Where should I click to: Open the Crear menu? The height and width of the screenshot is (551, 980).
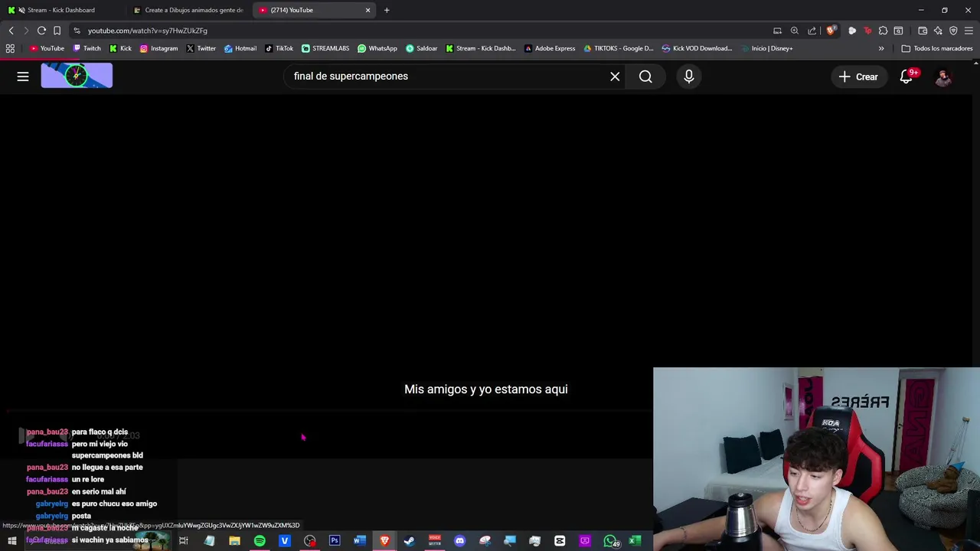858,77
